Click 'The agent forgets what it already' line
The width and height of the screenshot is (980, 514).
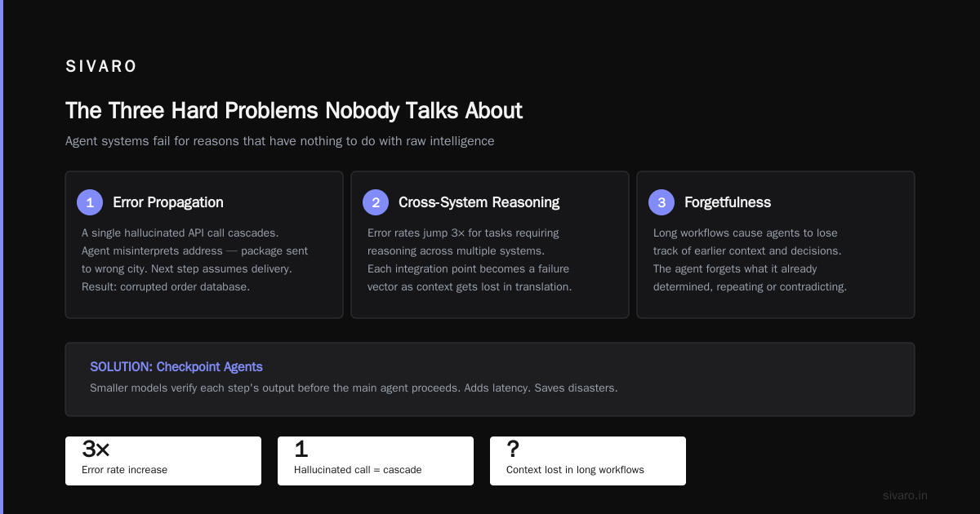click(x=735, y=268)
